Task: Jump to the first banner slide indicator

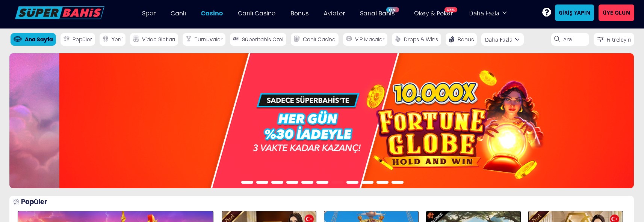Action: coord(247,182)
